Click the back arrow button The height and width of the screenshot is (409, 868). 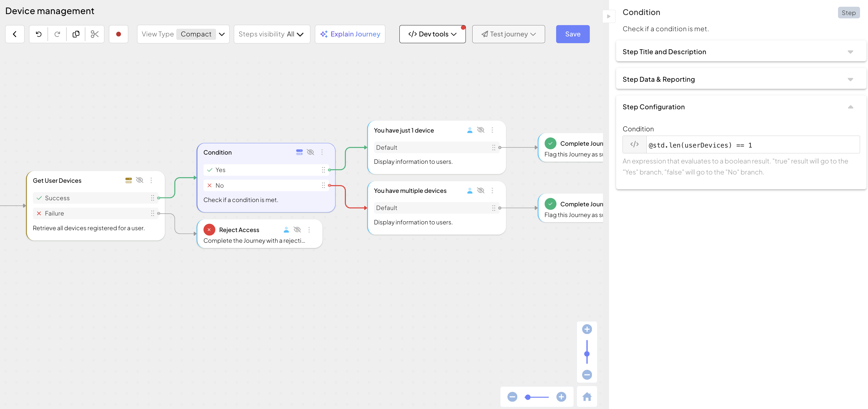point(15,34)
